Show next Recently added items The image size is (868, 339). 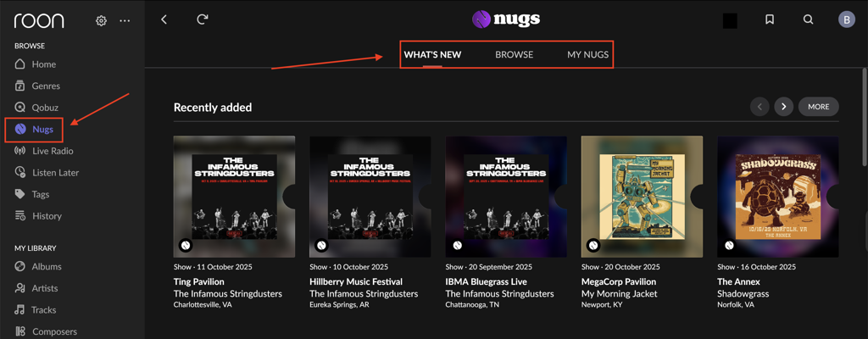pos(783,107)
